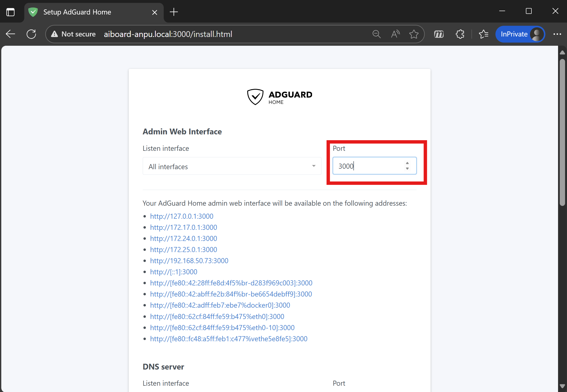
Task: Open the browser Settings and more menu
Action: click(x=557, y=34)
